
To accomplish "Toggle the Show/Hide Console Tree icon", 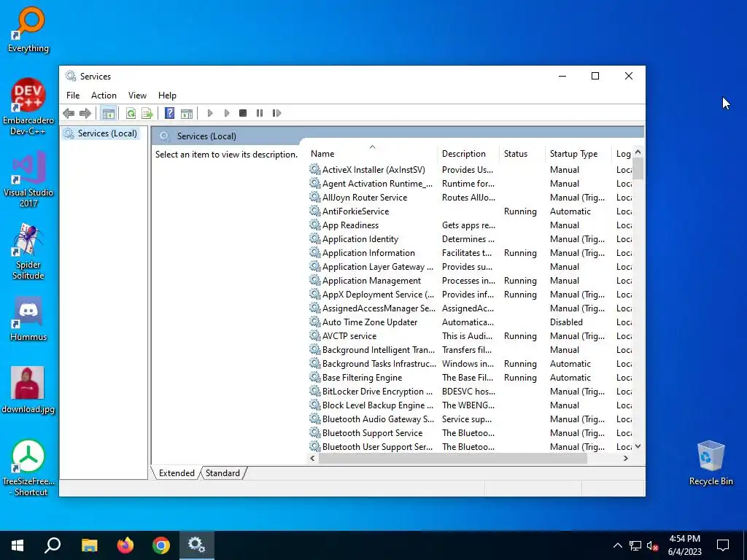I will click(109, 113).
